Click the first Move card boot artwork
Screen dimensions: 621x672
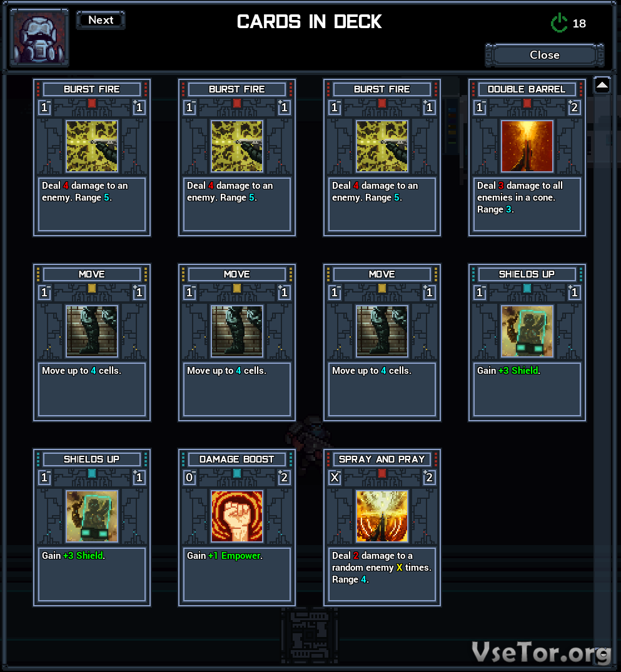[92, 331]
